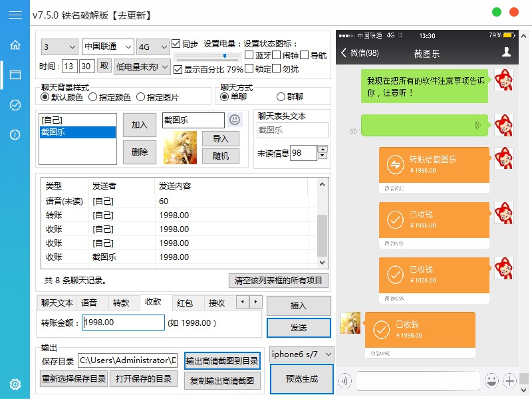532x399 pixels.
Task: Enable the 蓝牙 status icon checkbox
Action: (x=249, y=55)
